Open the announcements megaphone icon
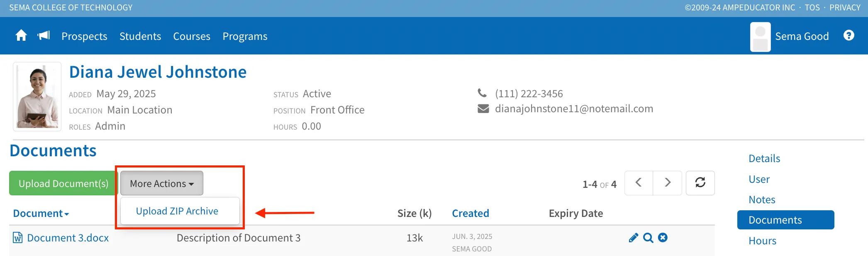This screenshot has height=256, width=868. 44,36
